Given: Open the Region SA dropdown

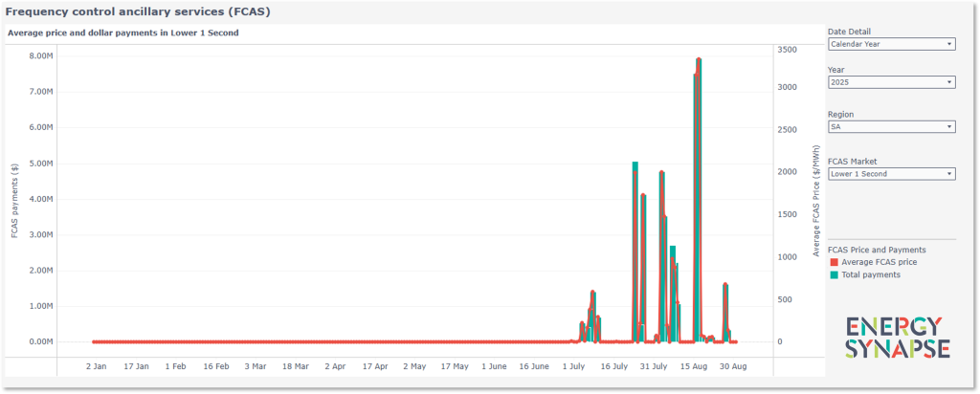Looking at the screenshot, I should (x=890, y=126).
